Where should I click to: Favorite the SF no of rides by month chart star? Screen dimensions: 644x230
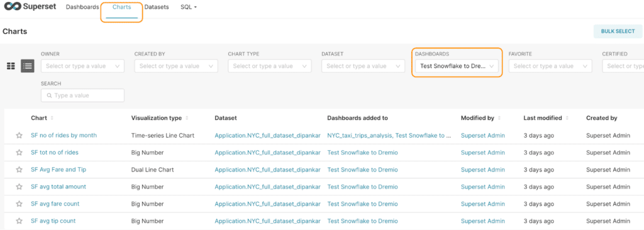[19, 136]
